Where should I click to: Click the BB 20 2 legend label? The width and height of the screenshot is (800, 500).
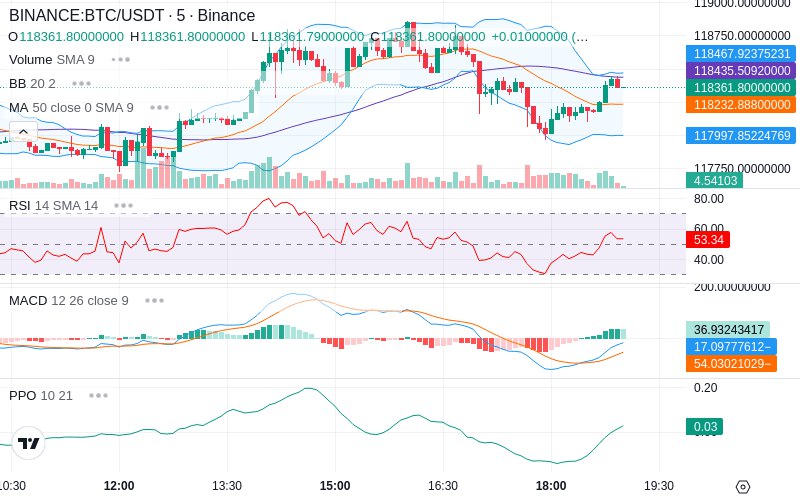pyautogui.click(x=32, y=84)
